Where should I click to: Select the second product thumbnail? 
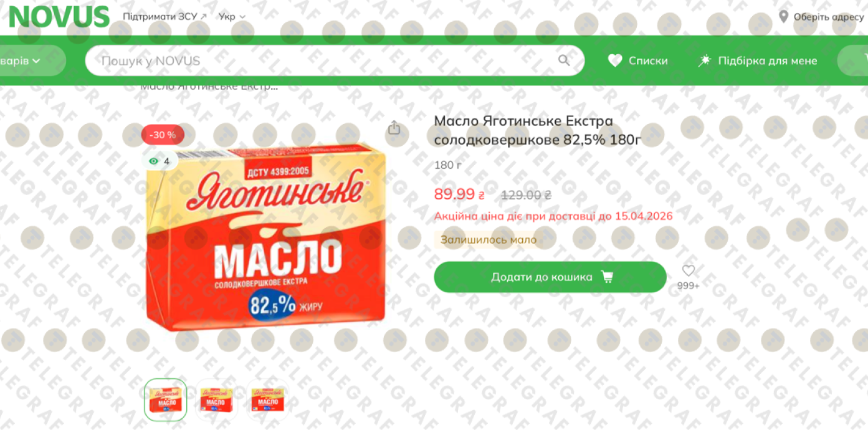(x=216, y=399)
